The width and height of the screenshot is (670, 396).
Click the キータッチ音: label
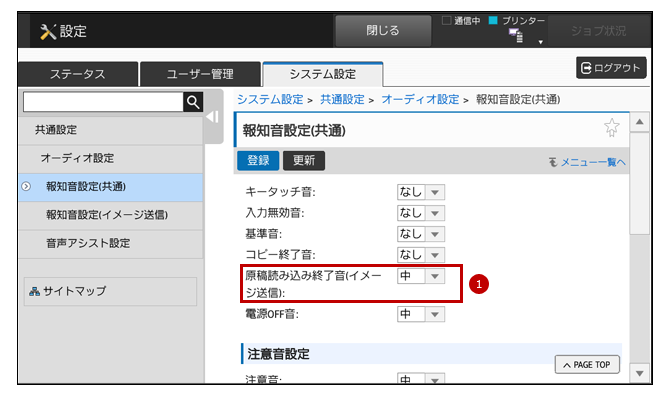(280, 192)
